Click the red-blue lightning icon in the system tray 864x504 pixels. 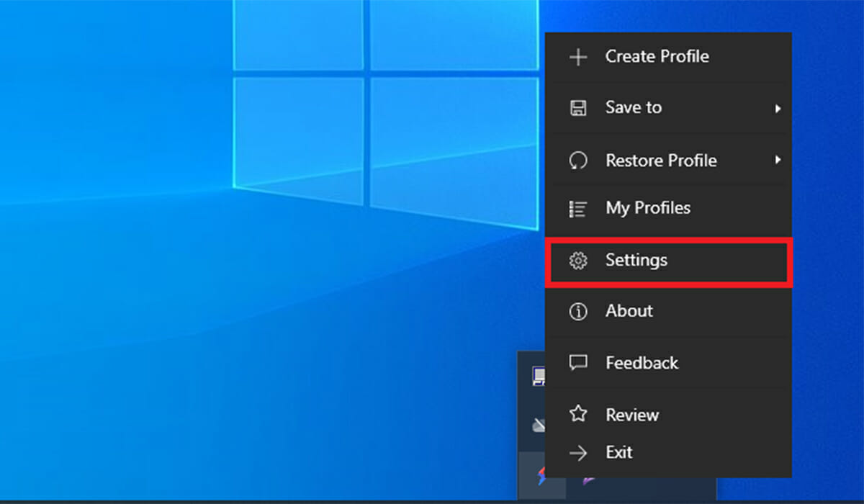[542, 477]
